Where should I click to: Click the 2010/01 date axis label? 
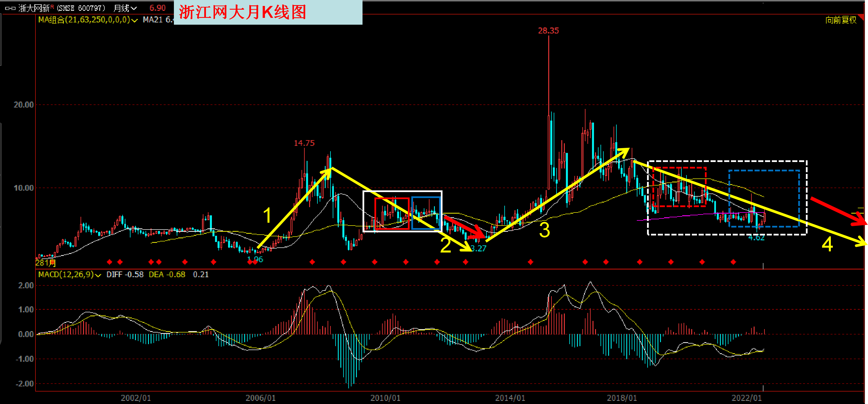(x=385, y=398)
